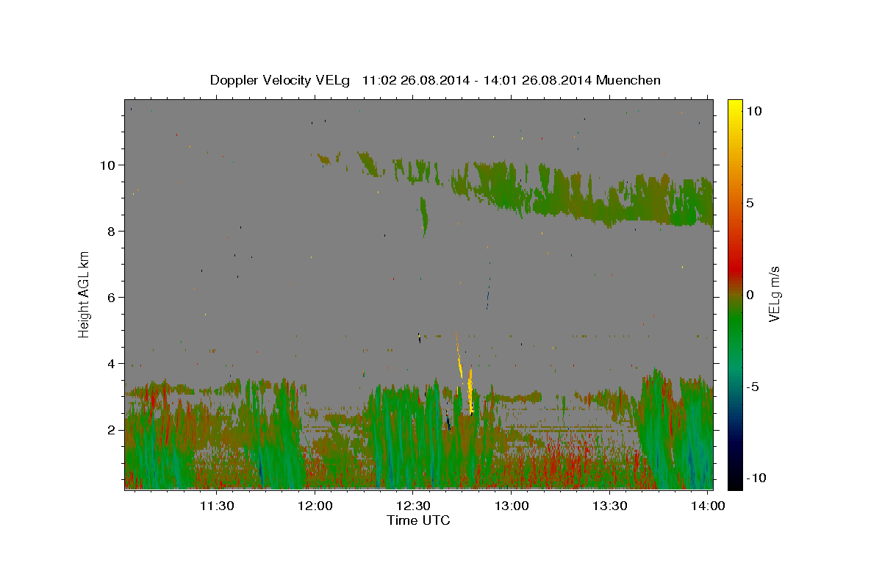Screen dimensions: 882x588
Task: Click the 12:30 time tick label
Action: pyautogui.click(x=414, y=506)
